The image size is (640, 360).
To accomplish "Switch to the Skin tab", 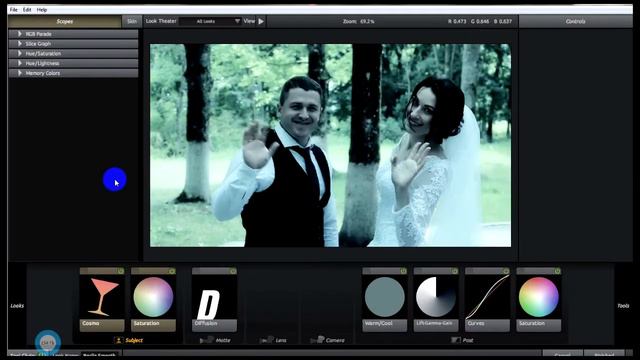I will [x=132, y=21].
